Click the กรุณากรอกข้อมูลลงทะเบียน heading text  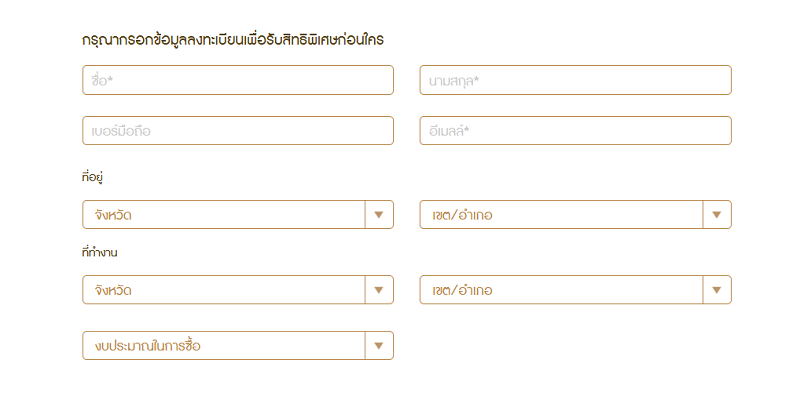233,40
